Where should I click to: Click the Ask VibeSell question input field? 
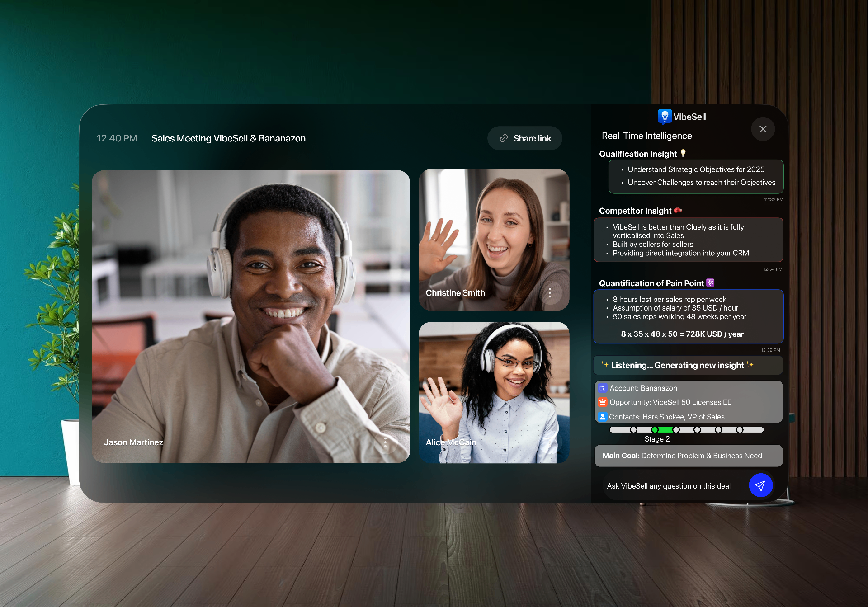tap(669, 486)
